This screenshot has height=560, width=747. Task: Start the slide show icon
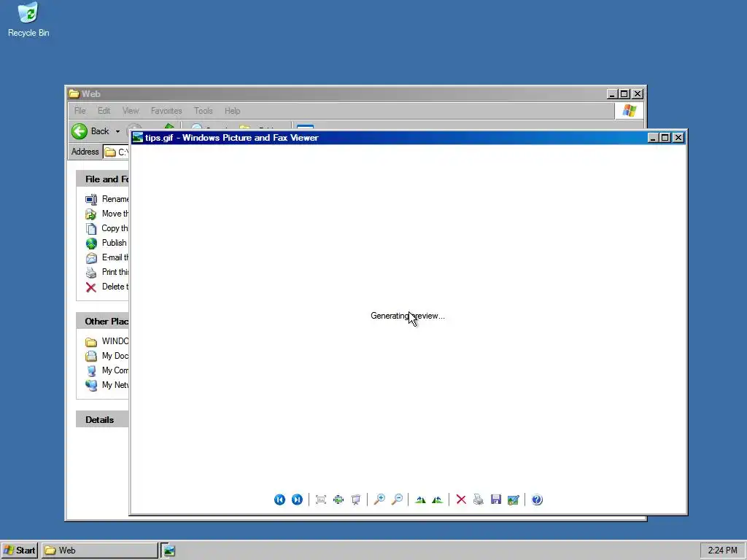[x=356, y=499]
